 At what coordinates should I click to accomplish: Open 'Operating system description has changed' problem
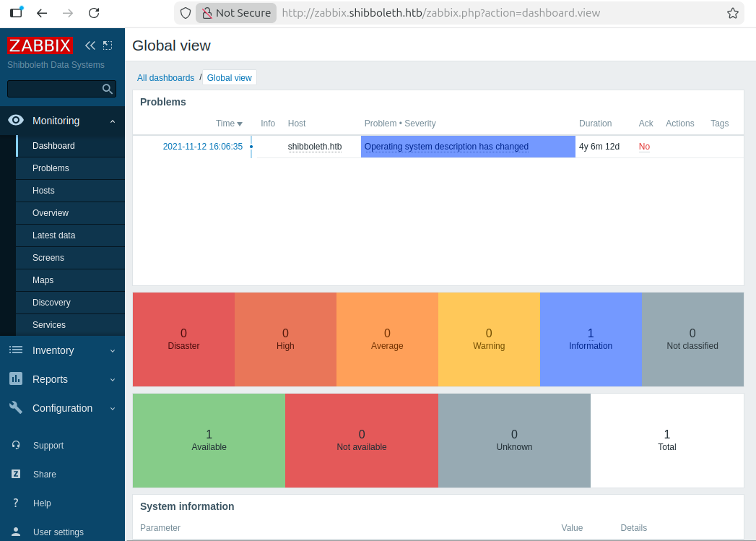(446, 147)
